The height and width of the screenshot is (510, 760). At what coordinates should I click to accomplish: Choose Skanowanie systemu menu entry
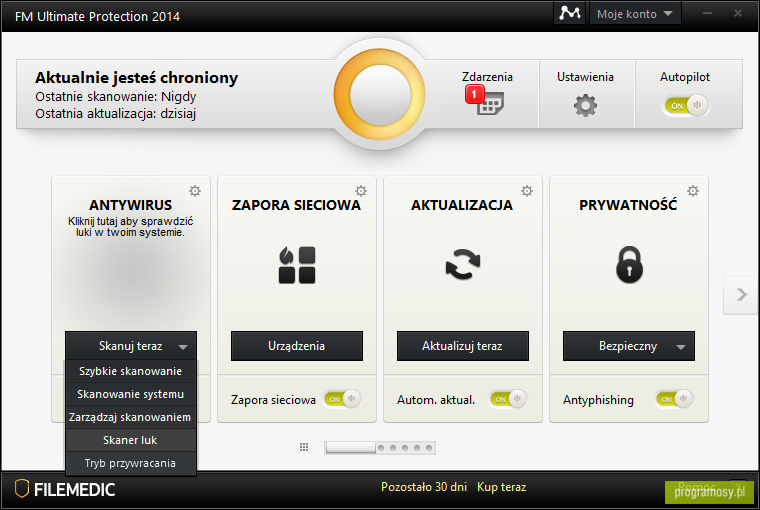pyautogui.click(x=130, y=394)
